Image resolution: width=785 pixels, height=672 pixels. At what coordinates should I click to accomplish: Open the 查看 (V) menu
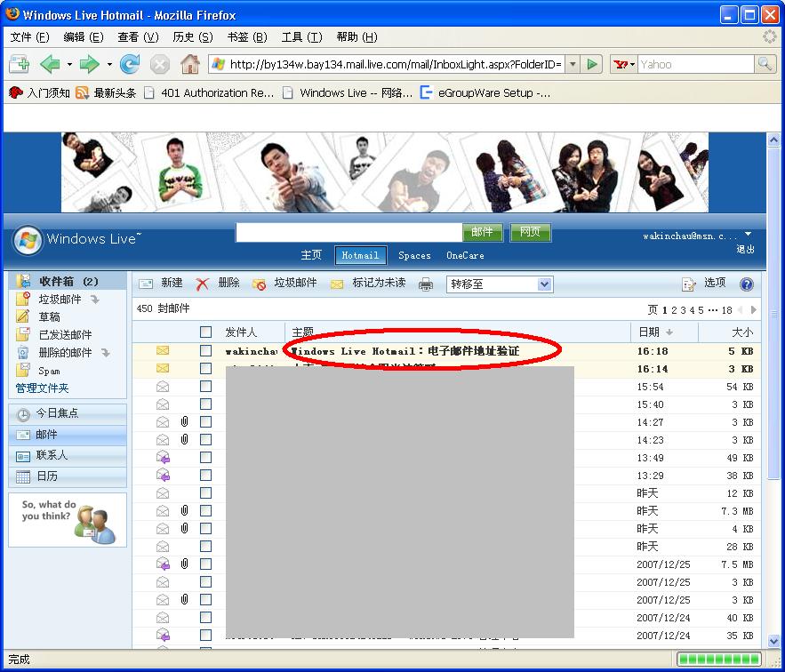[x=138, y=37]
